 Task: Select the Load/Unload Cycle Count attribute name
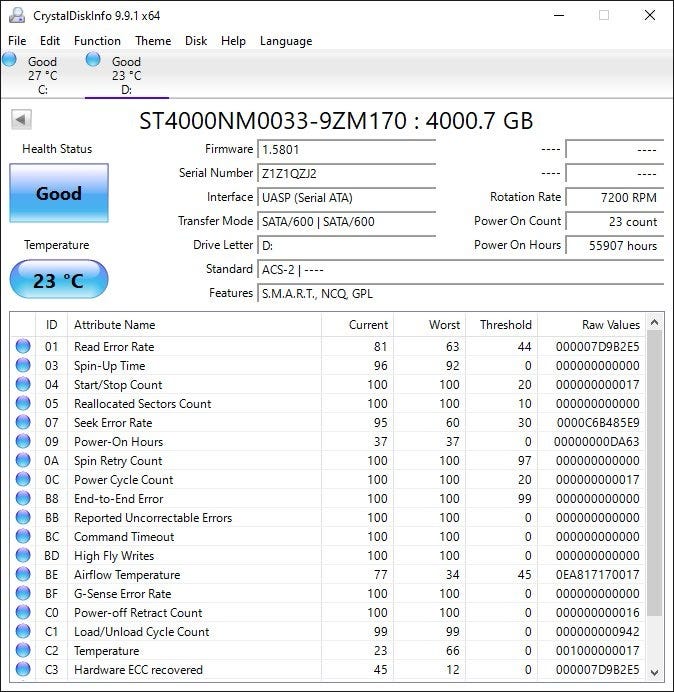142,632
